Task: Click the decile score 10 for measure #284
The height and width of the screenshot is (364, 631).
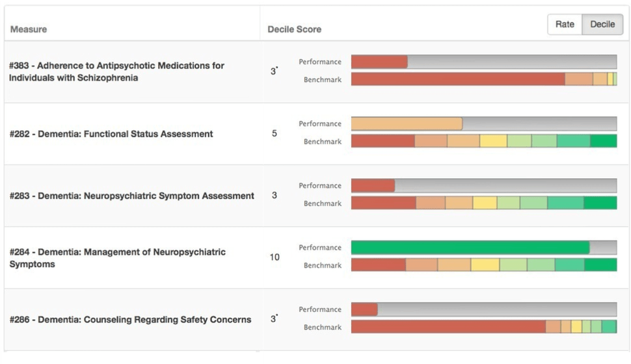Action: (275, 257)
